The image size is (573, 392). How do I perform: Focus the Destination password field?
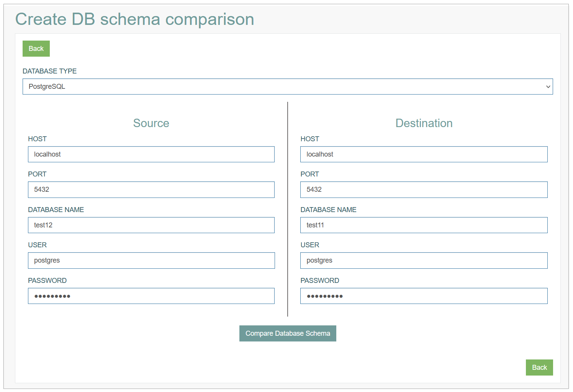pos(424,296)
